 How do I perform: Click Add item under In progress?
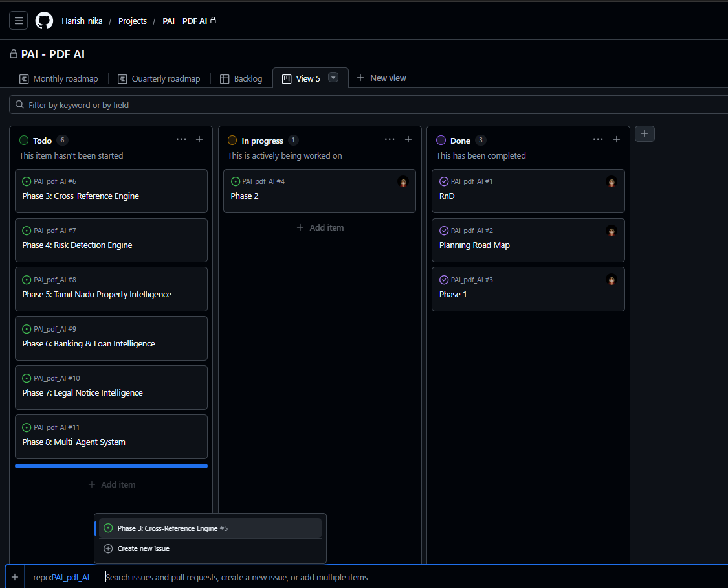(320, 227)
